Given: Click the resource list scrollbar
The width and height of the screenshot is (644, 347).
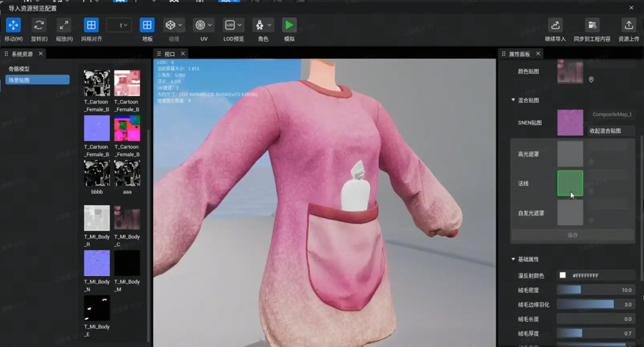Looking at the screenshot, I should [x=149, y=236].
